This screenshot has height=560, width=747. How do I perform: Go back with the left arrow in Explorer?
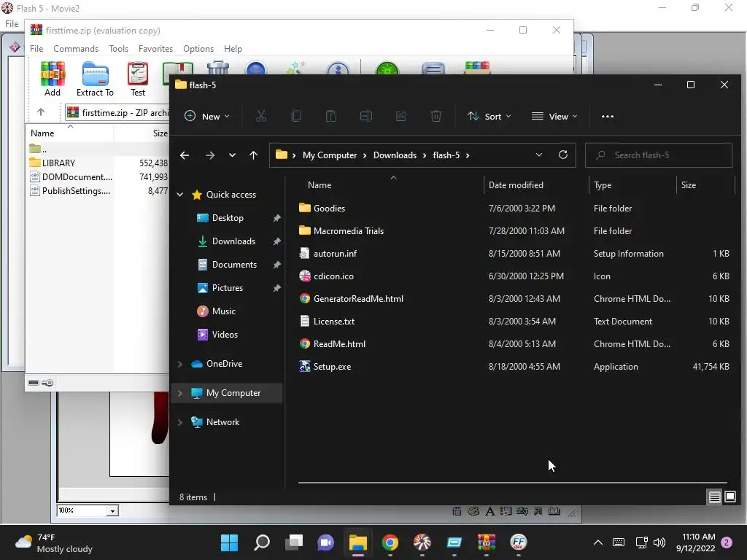185,155
